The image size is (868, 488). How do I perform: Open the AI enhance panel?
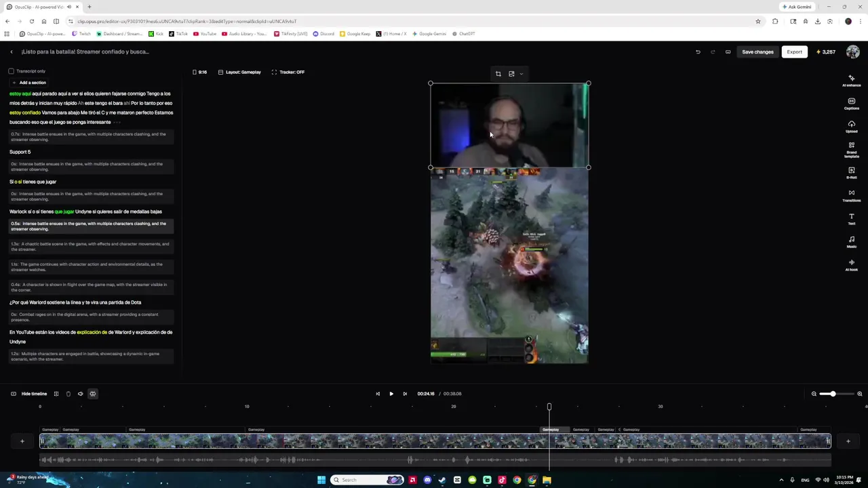point(851,81)
